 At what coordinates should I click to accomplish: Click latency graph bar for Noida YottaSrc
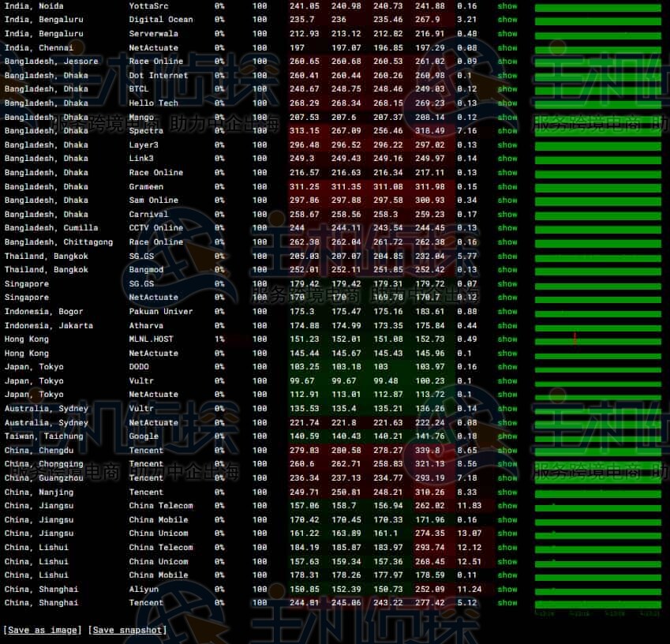pos(597,7)
